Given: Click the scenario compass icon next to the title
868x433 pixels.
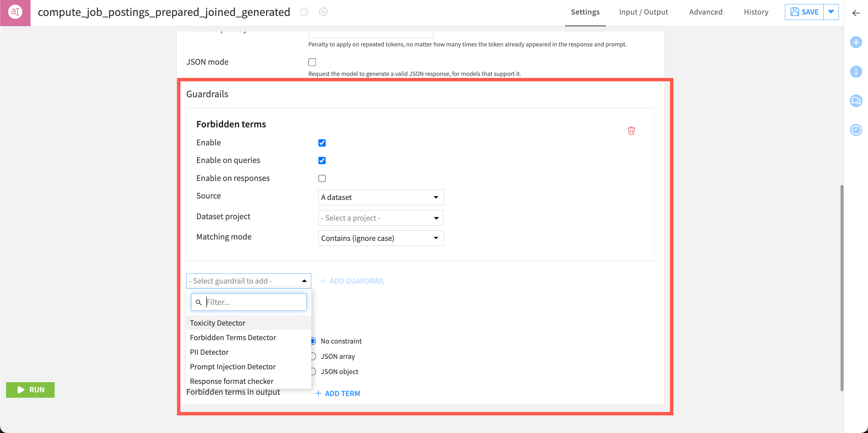Looking at the screenshot, I should click(x=323, y=12).
